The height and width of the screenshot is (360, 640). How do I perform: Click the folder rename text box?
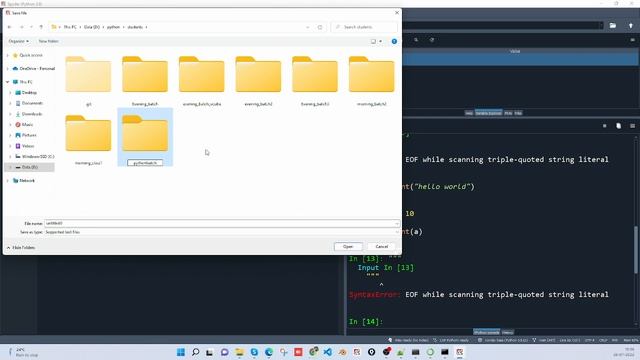[145, 163]
